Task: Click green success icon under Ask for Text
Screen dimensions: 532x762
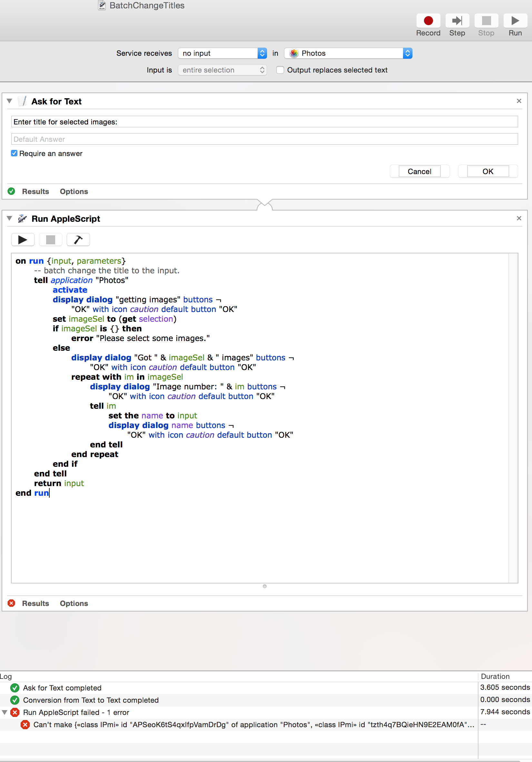Action: click(x=11, y=191)
